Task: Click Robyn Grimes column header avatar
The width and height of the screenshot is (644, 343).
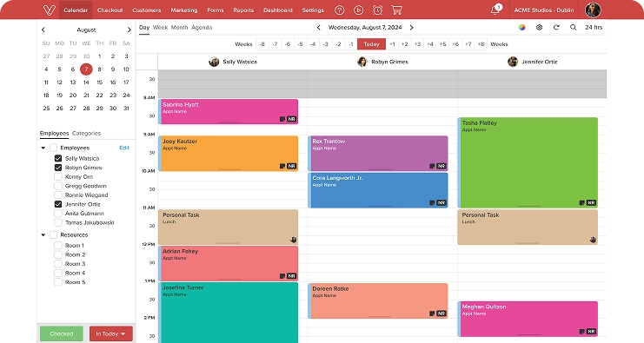Action: click(x=362, y=62)
